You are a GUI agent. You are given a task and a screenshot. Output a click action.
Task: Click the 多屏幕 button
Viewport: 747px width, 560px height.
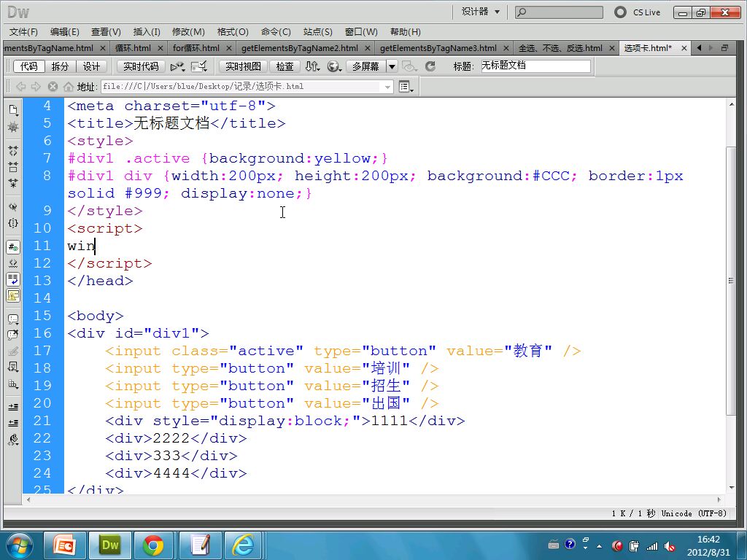tap(366, 66)
